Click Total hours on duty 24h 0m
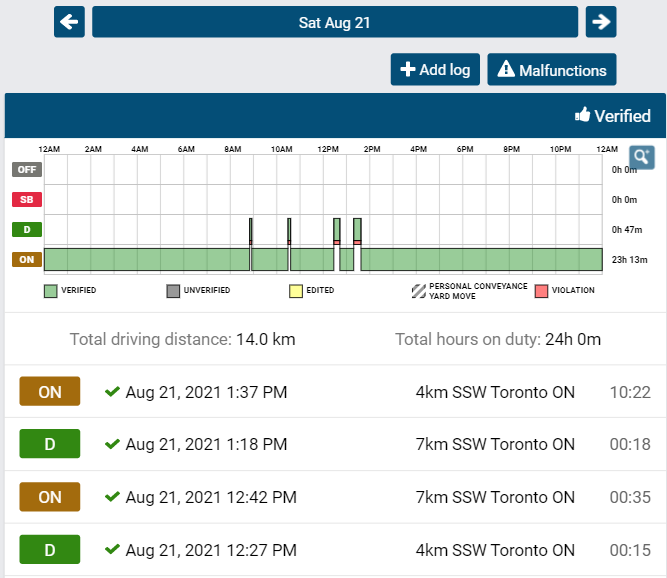The image size is (667, 578). coord(498,339)
